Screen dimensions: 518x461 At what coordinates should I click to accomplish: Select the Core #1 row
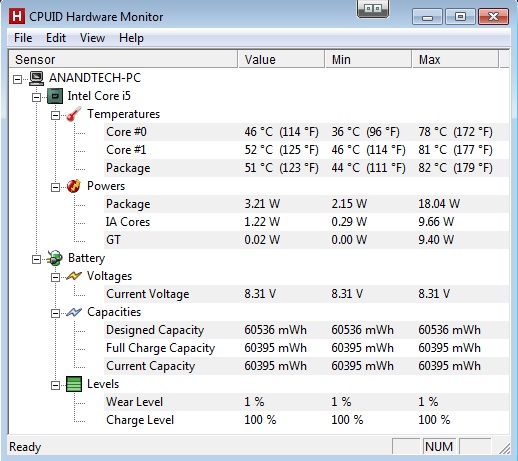click(x=306, y=150)
